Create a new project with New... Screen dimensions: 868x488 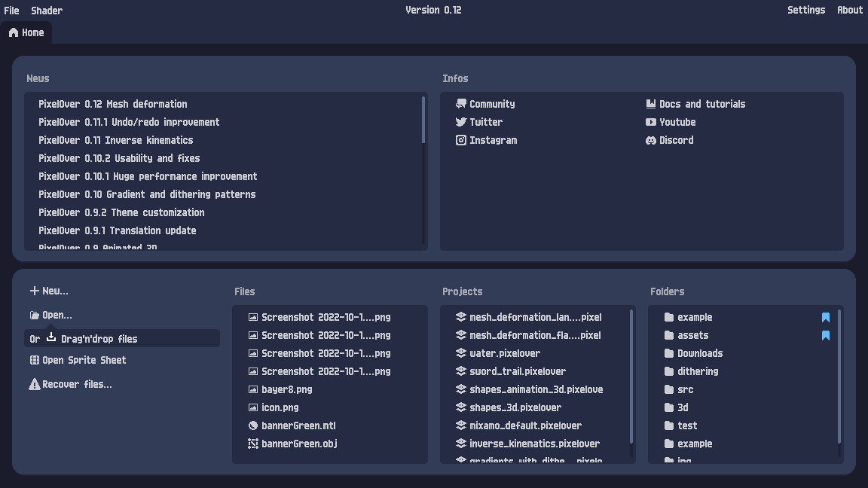49,291
